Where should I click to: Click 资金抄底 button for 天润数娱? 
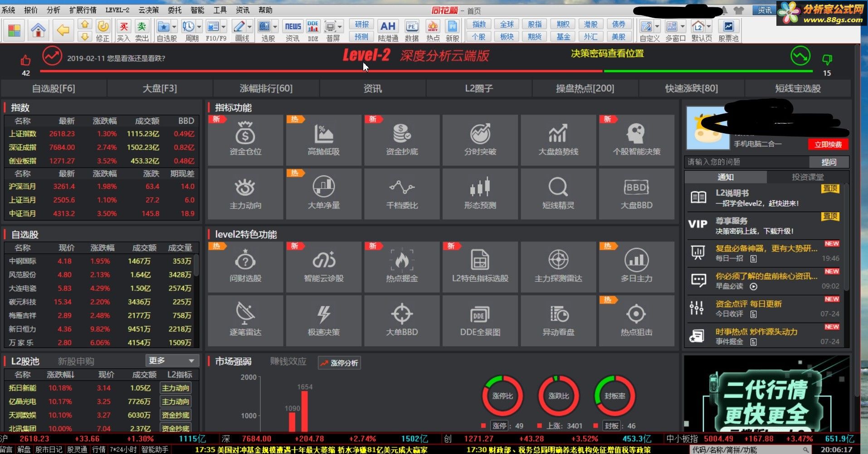click(x=176, y=415)
